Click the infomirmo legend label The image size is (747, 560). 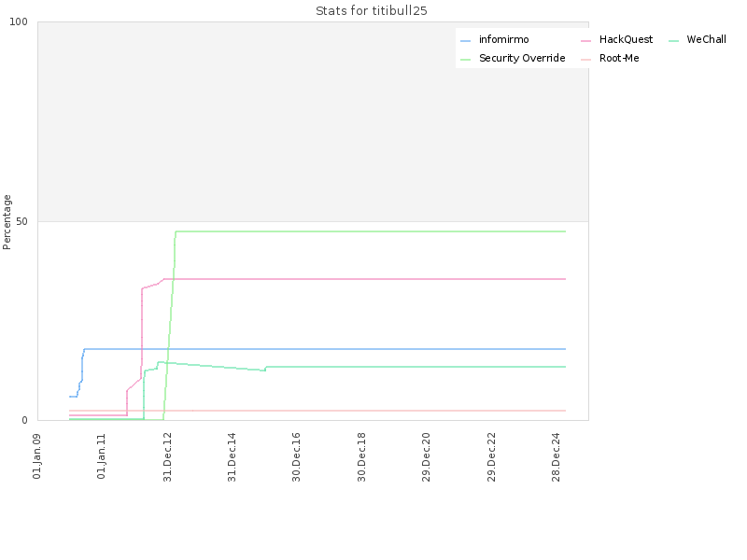point(503,39)
